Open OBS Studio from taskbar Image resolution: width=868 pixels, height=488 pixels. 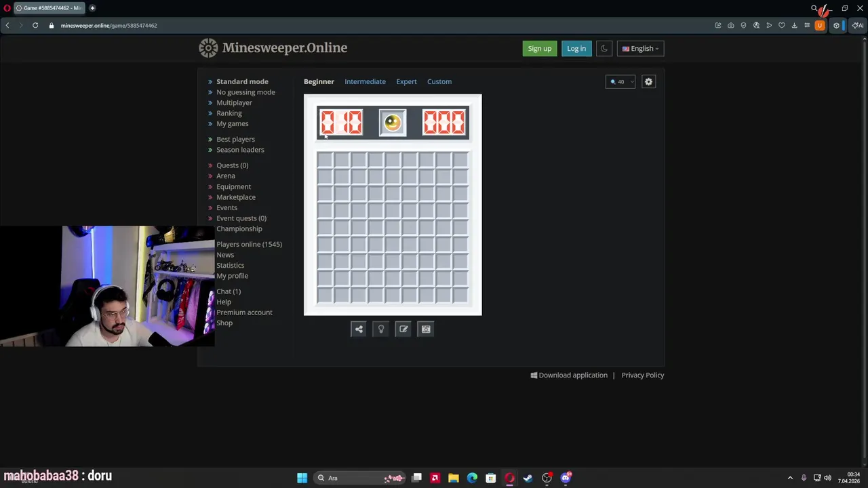(547, 478)
